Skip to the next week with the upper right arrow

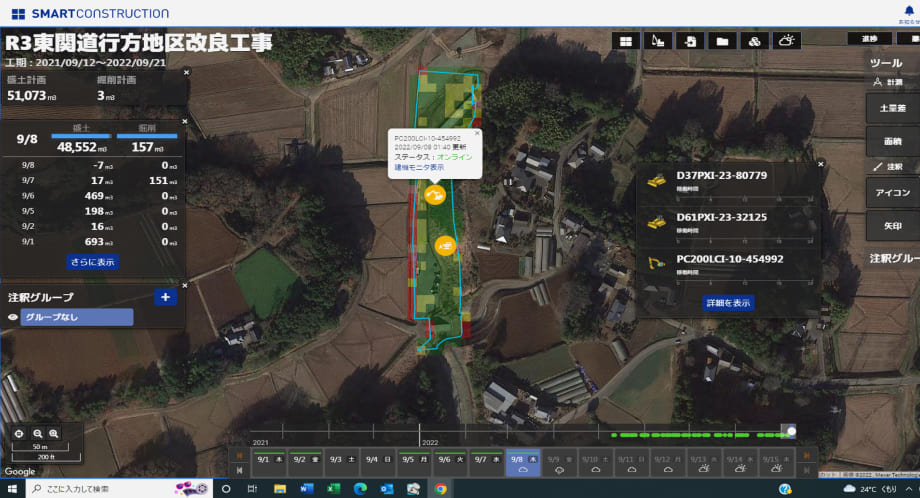(x=807, y=456)
